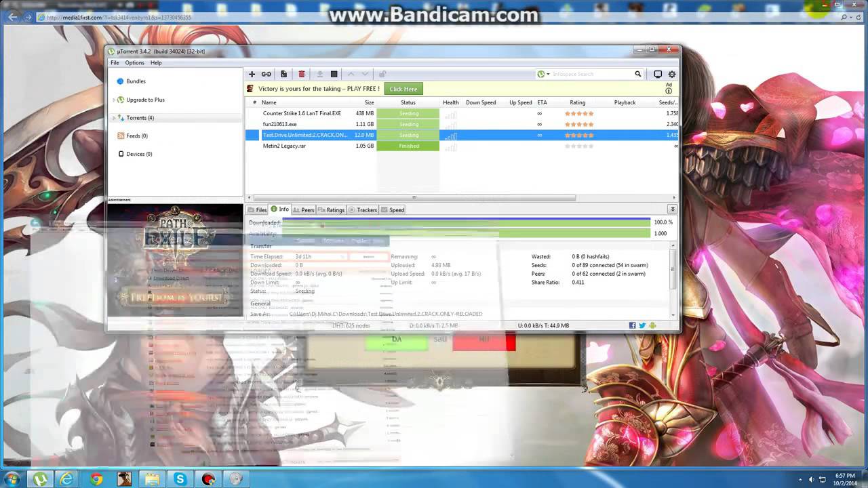Click the Bandicam recorder taskbar icon
This screenshot has height=488, width=868.
point(208,479)
